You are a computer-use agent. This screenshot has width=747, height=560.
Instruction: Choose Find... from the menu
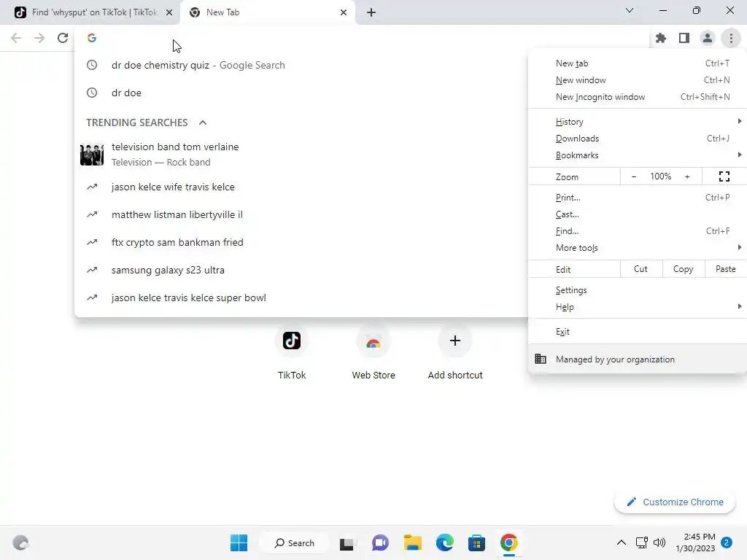[x=638, y=231]
